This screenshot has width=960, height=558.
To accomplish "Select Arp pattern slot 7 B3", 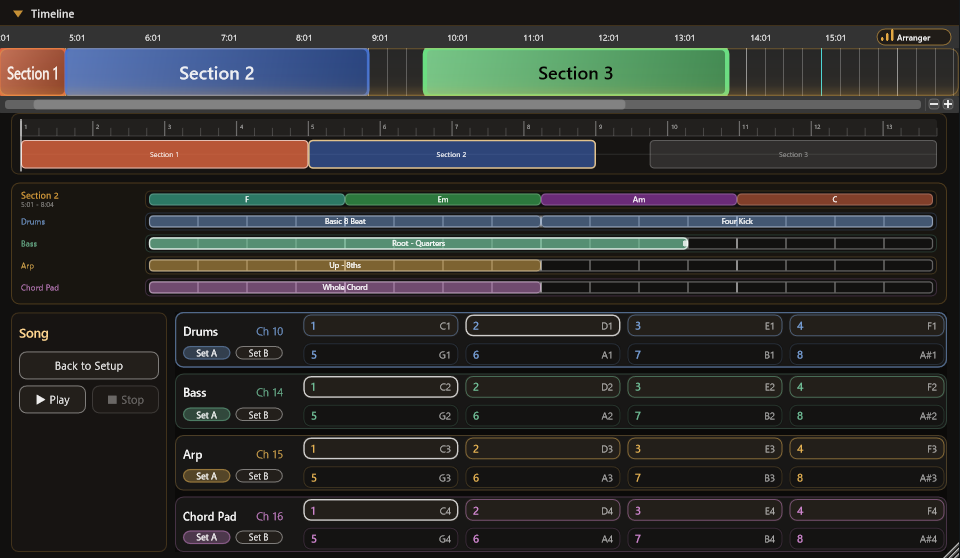I will click(x=705, y=478).
